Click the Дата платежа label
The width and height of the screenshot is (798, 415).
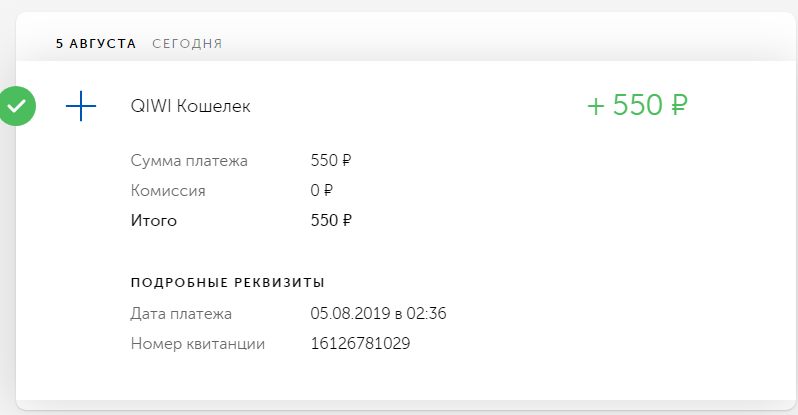click(x=181, y=314)
